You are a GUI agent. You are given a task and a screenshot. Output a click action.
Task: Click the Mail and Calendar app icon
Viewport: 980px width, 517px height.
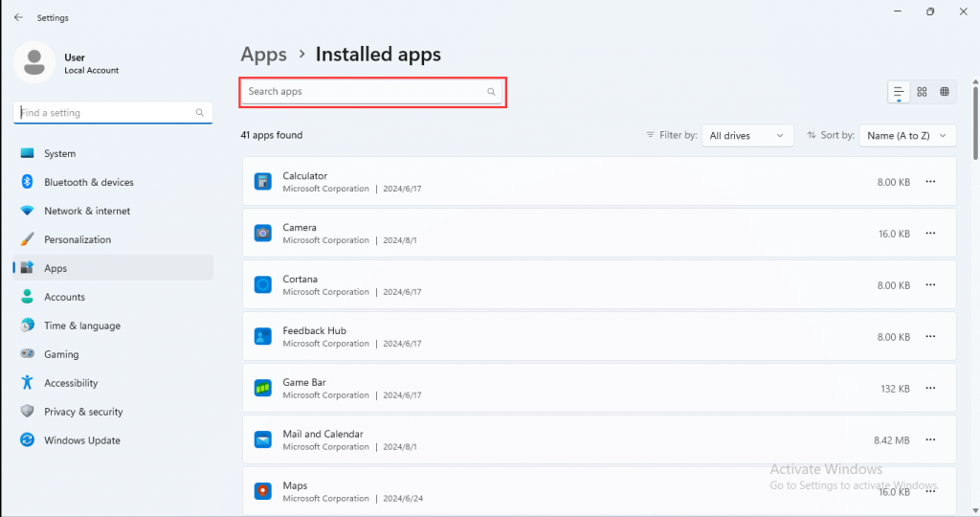[263, 440]
